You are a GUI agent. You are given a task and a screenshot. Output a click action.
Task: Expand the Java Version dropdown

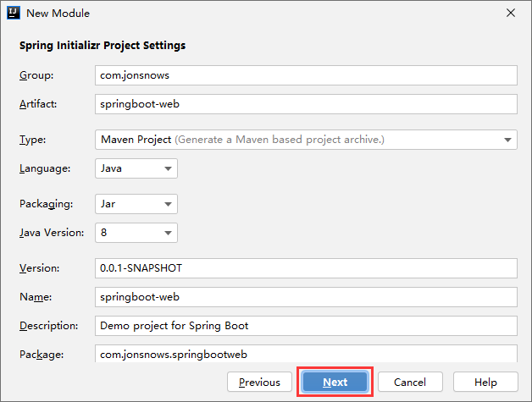pyautogui.click(x=136, y=233)
